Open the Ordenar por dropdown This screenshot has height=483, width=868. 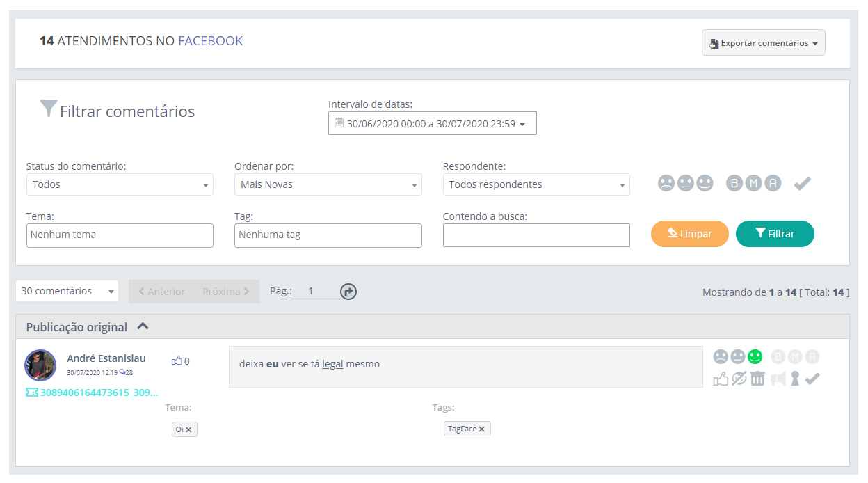(x=328, y=184)
